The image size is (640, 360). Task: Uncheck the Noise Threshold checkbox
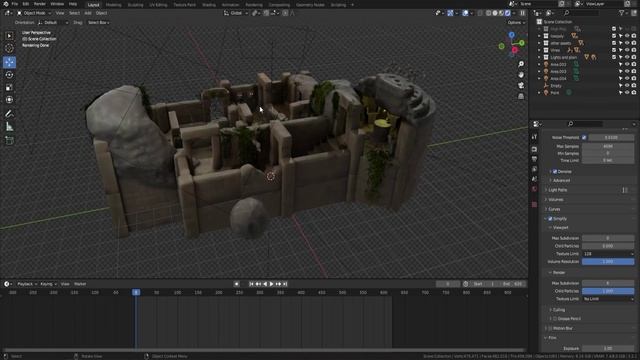584,138
